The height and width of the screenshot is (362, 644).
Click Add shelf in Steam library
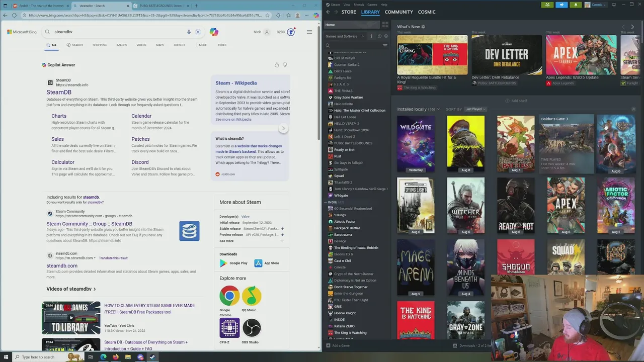pos(516,101)
